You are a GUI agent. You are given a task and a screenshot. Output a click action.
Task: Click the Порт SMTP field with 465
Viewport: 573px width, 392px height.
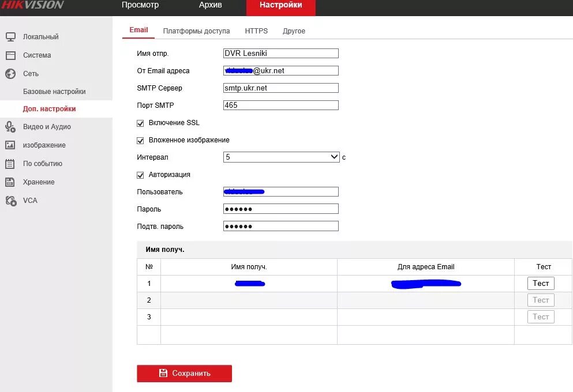coord(280,105)
